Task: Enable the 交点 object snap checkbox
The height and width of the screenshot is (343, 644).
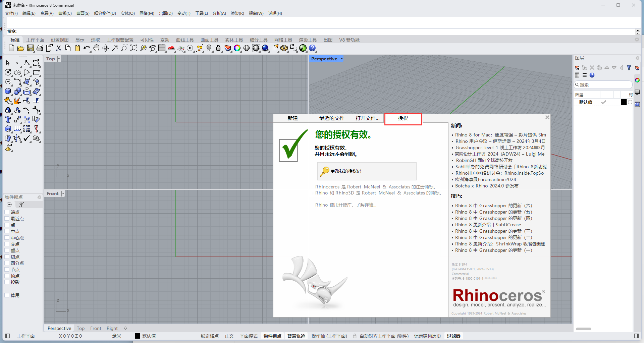Action: (x=7, y=244)
